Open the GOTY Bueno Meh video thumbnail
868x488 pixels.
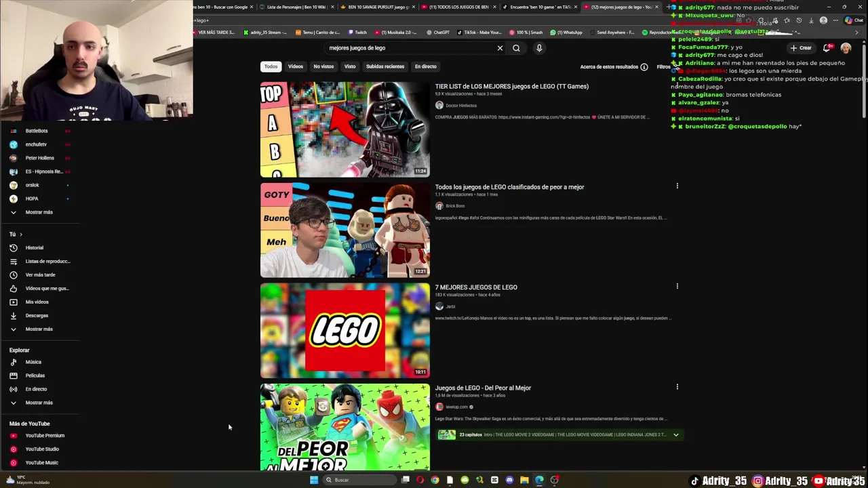(x=345, y=230)
